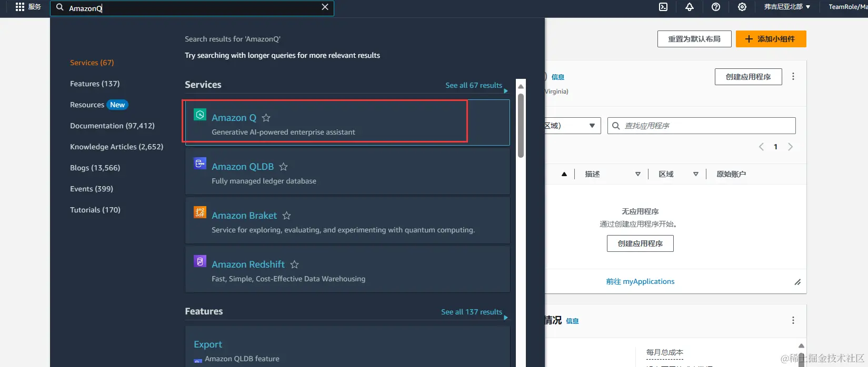Viewport: 868px width, 367px height.
Task: Open CloudShell terminal icon in top bar
Action: click(663, 7)
